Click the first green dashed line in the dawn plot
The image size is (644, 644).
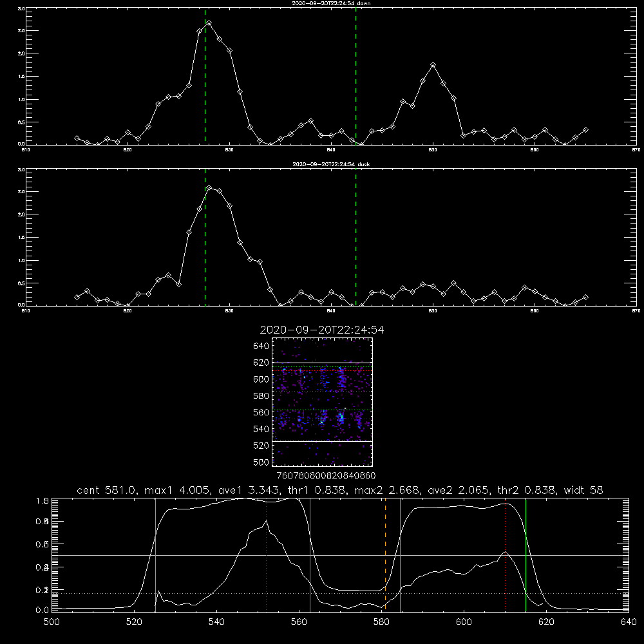[205, 77]
